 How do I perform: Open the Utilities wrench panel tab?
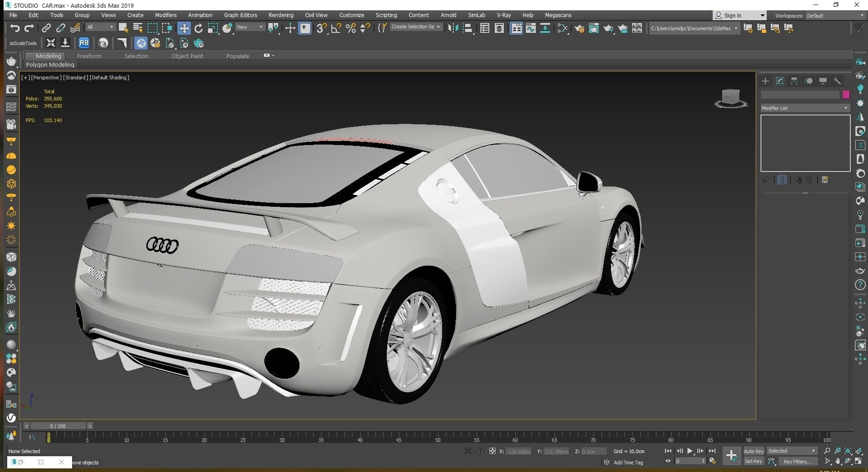[x=837, y=81]
